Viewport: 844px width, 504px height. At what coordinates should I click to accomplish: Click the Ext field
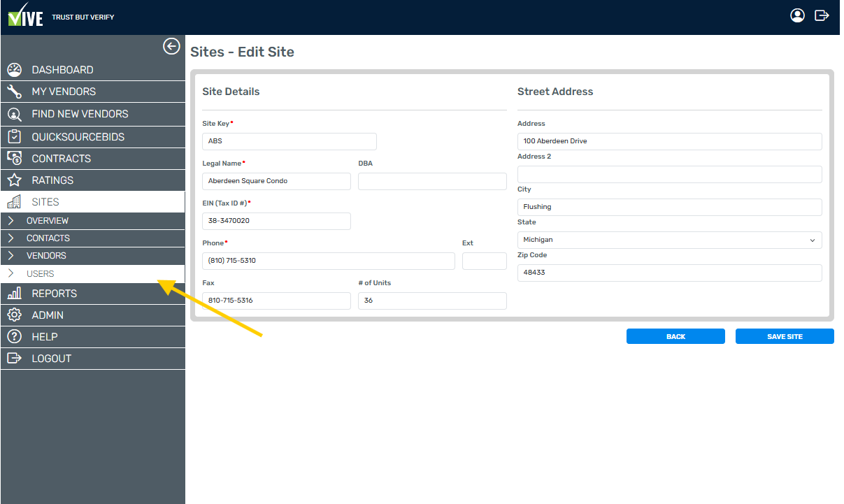[x=485, y=261]
